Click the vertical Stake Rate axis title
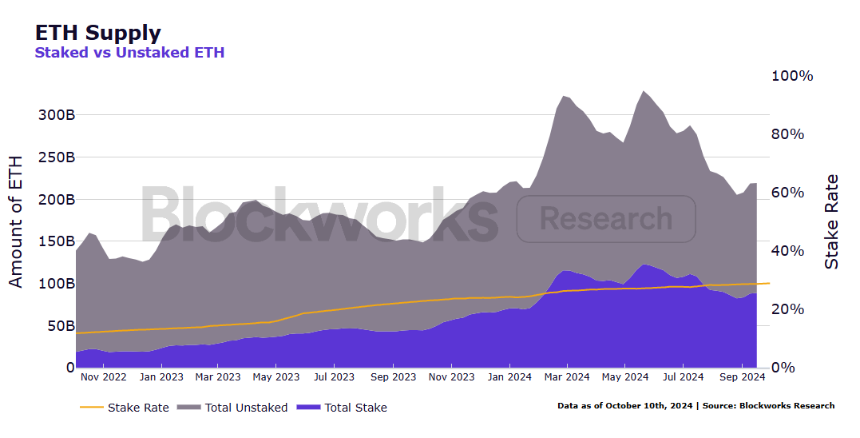Viewport: 860px width, 438px height. (x=831, y=221)
